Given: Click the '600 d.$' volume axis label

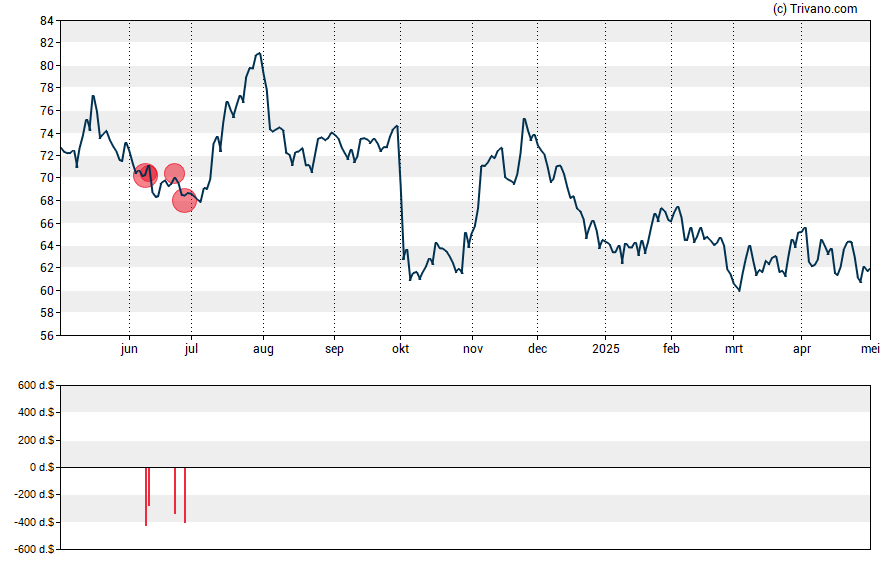Looking at the screenshot, I should coord(36,386).
